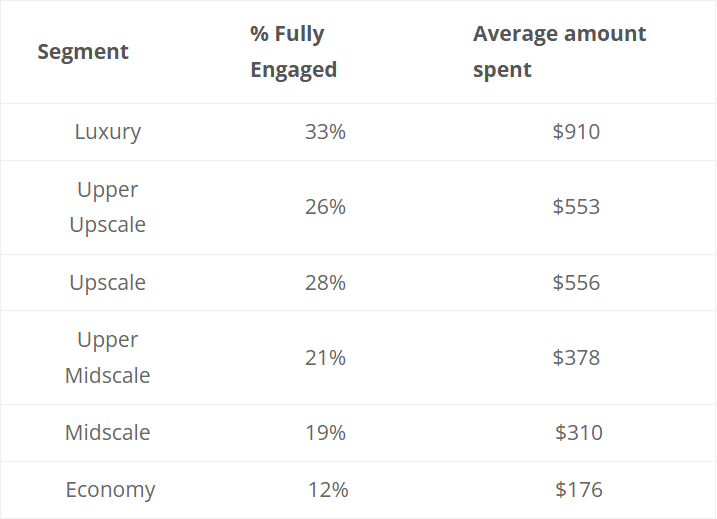Select the $910 amount cell
This screenshot has height=519, width=717.
point(576,132)
